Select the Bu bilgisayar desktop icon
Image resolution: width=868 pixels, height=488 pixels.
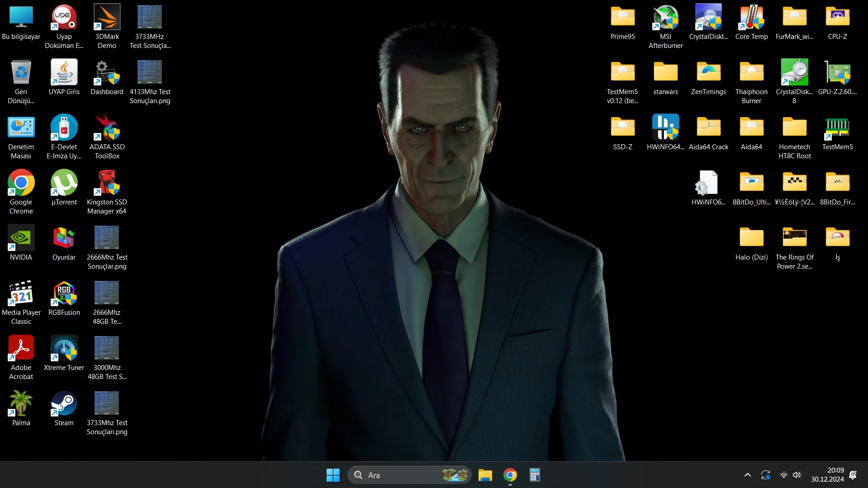point(21,23)
